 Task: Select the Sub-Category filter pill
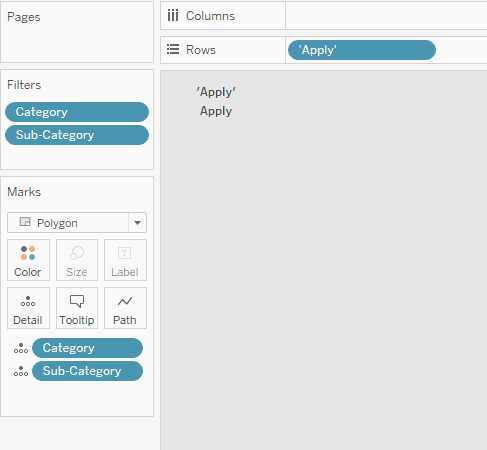tap(77, 135)
